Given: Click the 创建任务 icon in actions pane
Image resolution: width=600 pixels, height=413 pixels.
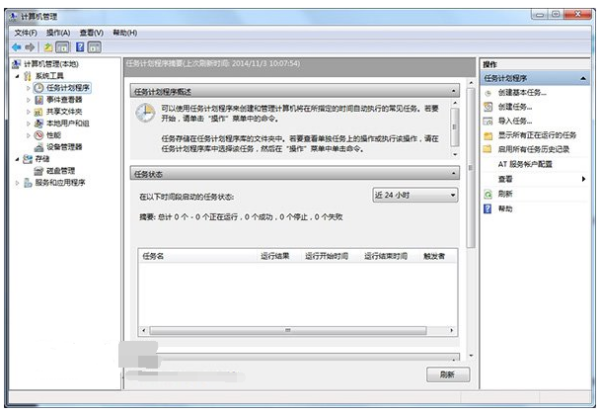Looking at the screenshot, I should click(488, 107).
